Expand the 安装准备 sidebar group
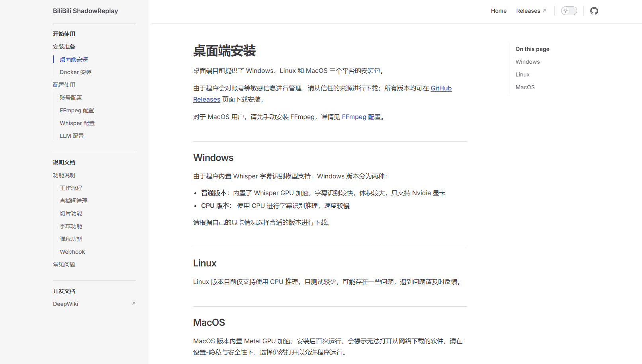Image resolution: width=642 pixels, height=364 pixels. coord(64,47)
